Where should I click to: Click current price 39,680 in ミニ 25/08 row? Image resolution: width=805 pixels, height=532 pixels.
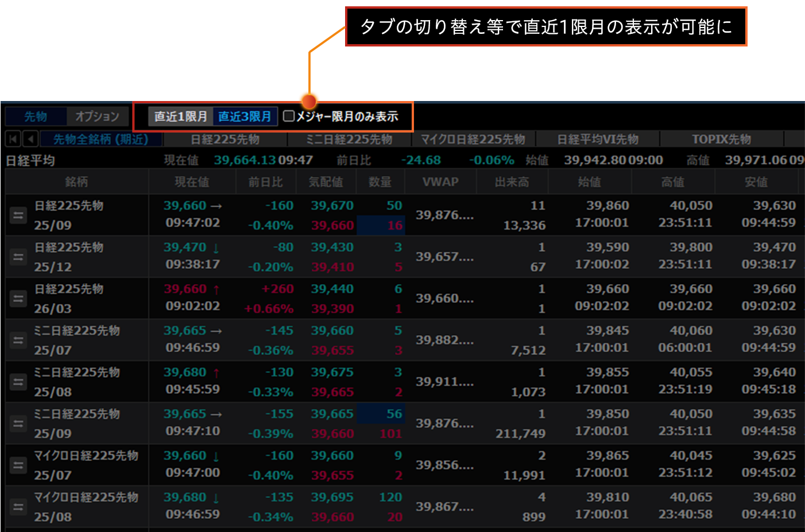tap(185, 372)
